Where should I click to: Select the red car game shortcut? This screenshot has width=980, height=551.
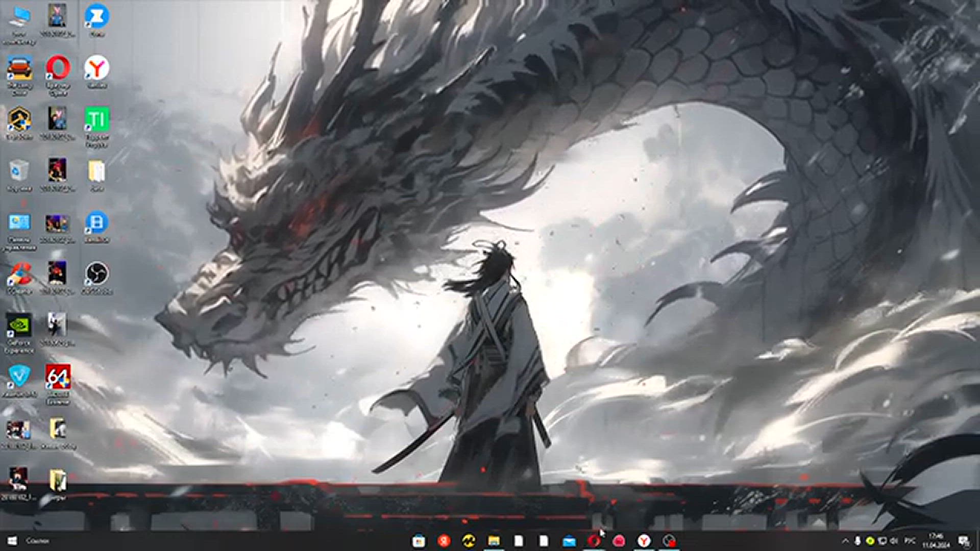19,68
